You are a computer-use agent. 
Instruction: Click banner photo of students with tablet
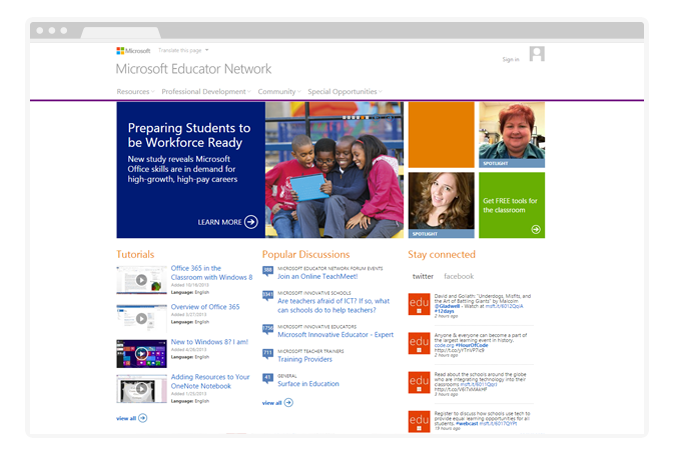[334, 170]
